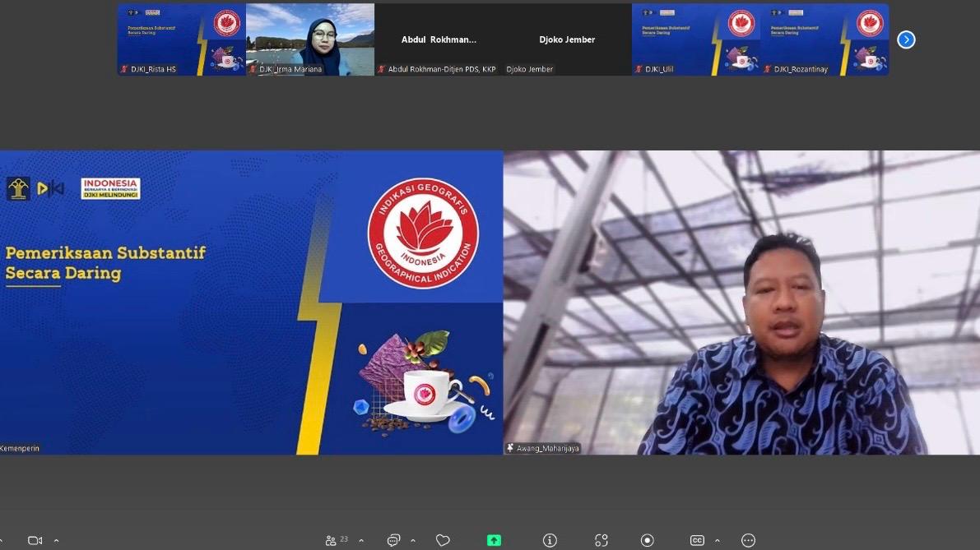Viewport: 980px width, 550px height.
Task: Select DJKI_Irma Mariana video thumbnail
Action: pyautogui.click(x=310, y=39)
